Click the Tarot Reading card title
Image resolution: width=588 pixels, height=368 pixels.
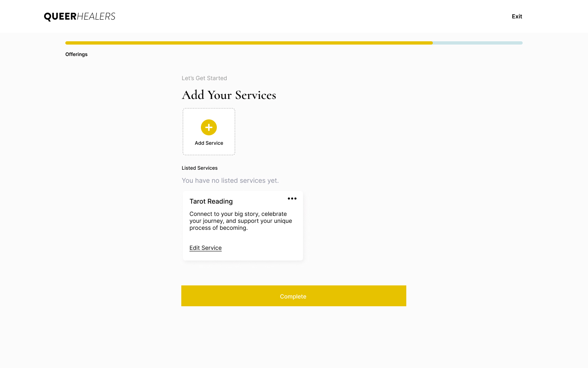[x=211, y=201]
